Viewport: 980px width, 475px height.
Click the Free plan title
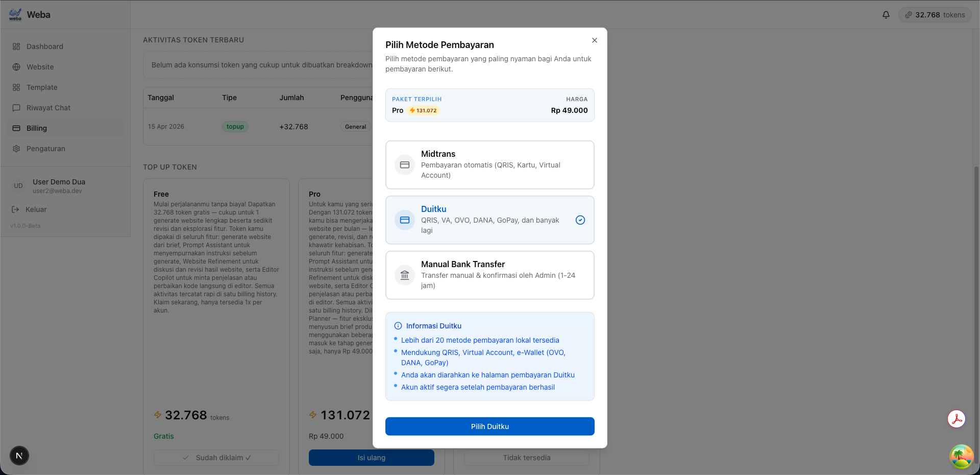pyautogui.click(x=161, y=194)
